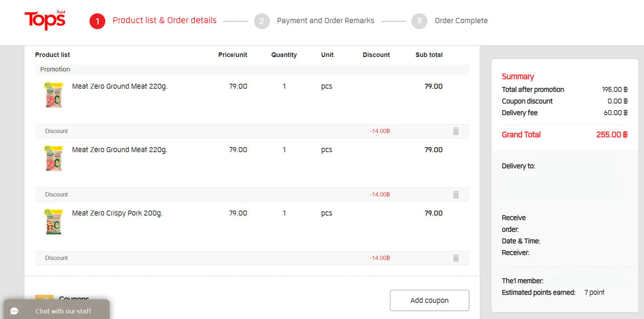The width and height of the screenshot is (644, 319).
Task: Click the Add coupon button
Action: click(x=429, y=300)
